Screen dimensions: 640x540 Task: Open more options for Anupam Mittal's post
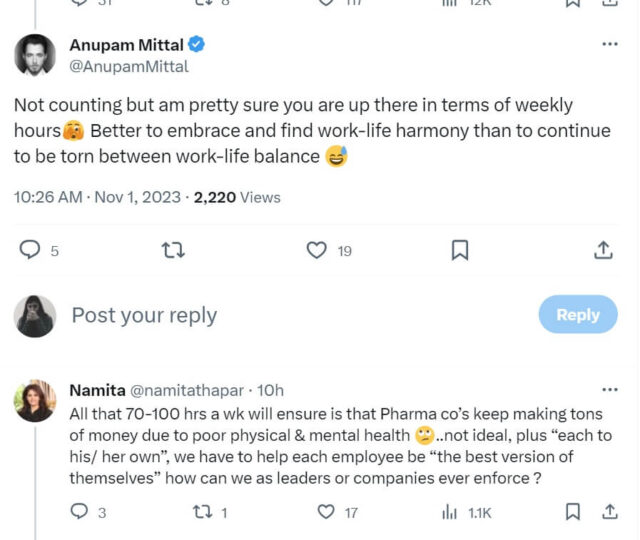point(609,45)
